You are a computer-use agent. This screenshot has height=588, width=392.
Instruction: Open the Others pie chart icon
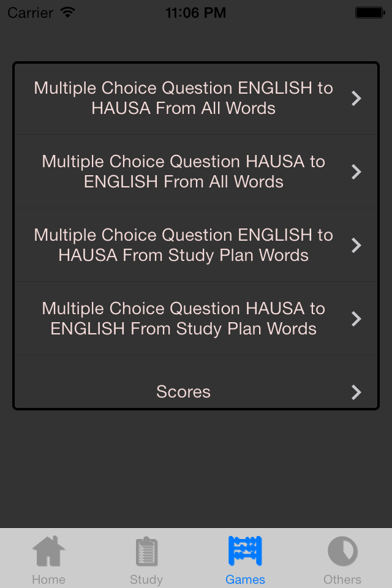pyautogui.click(x=342, y=550)
